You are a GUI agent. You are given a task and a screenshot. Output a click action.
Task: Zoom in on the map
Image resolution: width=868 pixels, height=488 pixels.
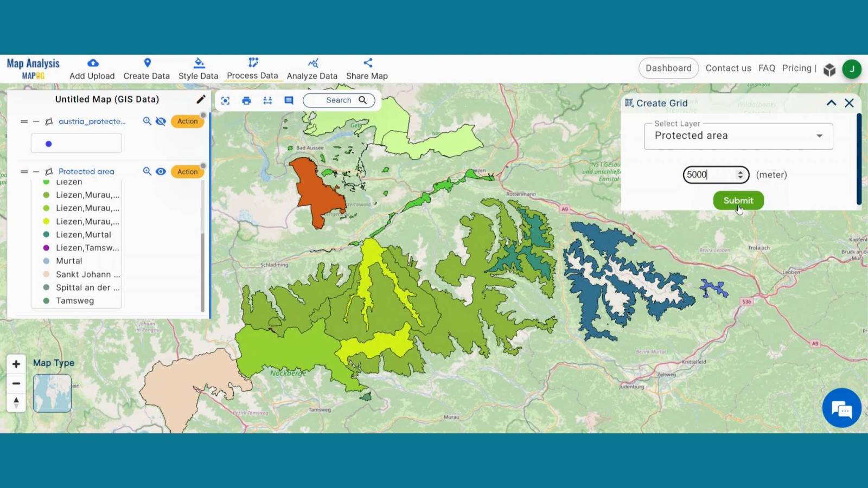point(16,364)
